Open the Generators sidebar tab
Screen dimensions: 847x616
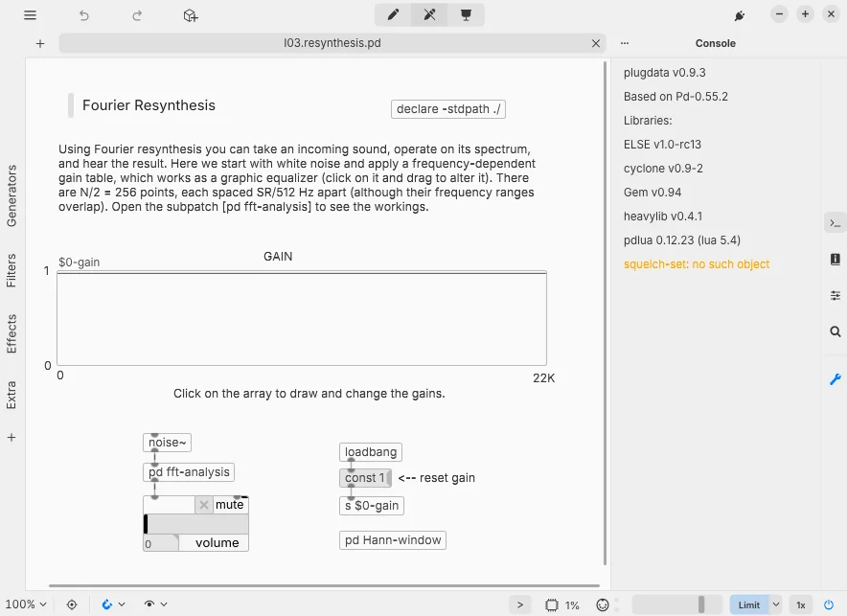[x=11, y=195]
